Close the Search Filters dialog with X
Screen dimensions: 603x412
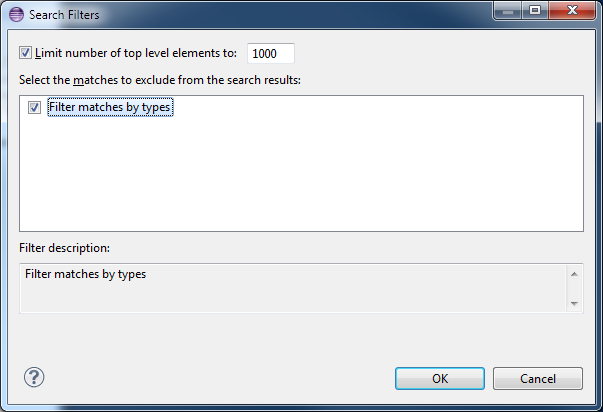point(572,10)
